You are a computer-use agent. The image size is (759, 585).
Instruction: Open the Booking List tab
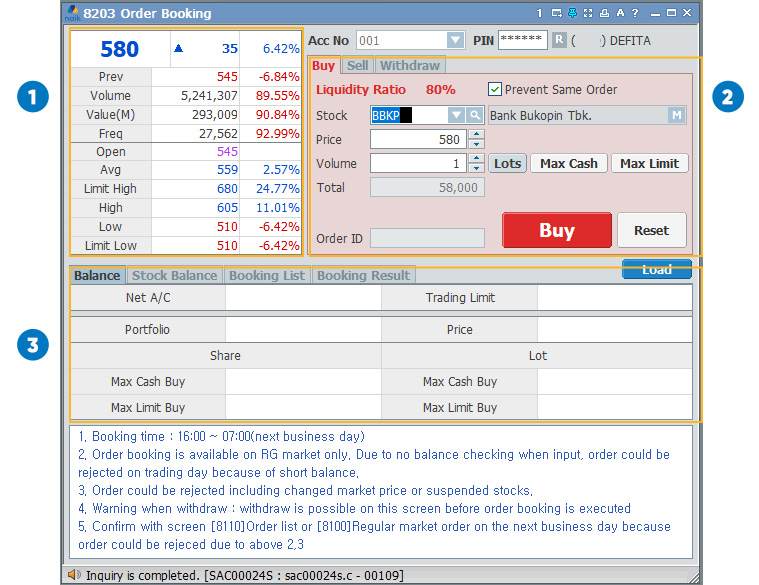click(x=266, y=275)
